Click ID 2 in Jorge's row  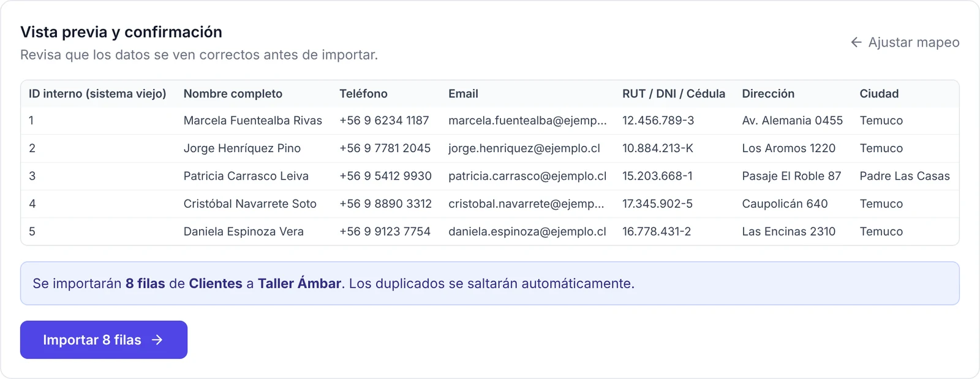32,148
